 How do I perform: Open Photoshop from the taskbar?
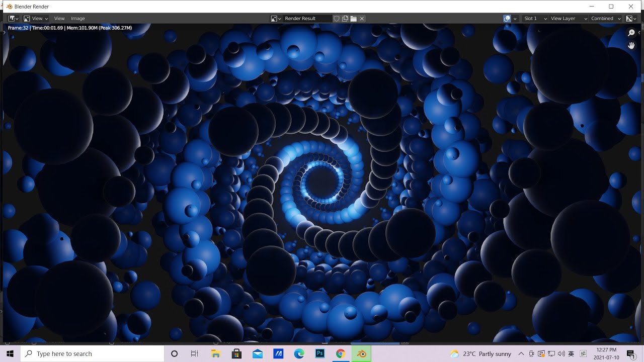point(319,353)
